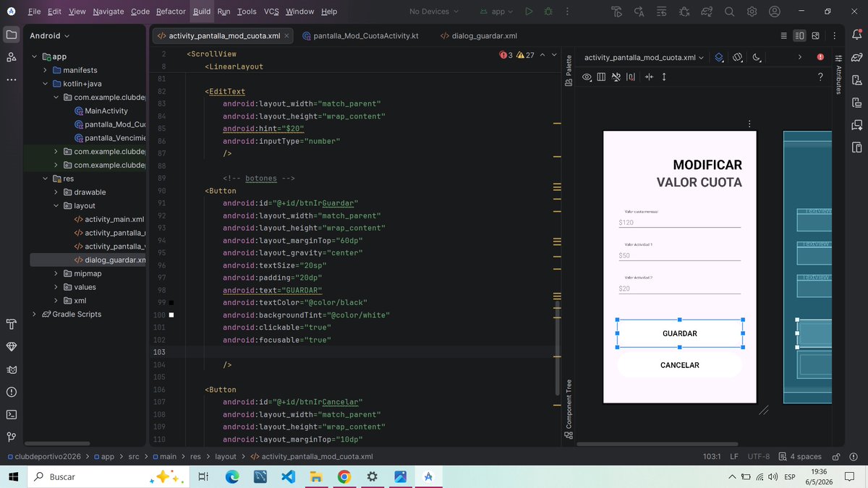Click clubdeportivo2026 in the breadcrumb bar

click(x=49, y=457)
